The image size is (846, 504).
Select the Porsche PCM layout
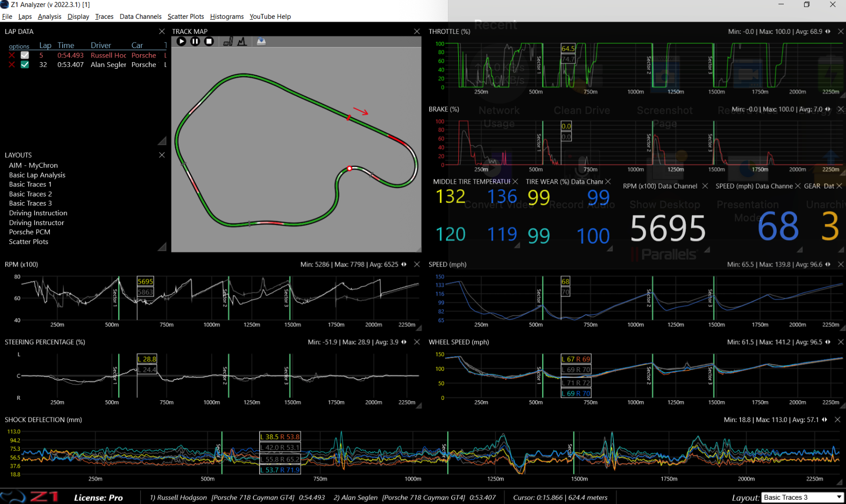(x=30, y=232)
